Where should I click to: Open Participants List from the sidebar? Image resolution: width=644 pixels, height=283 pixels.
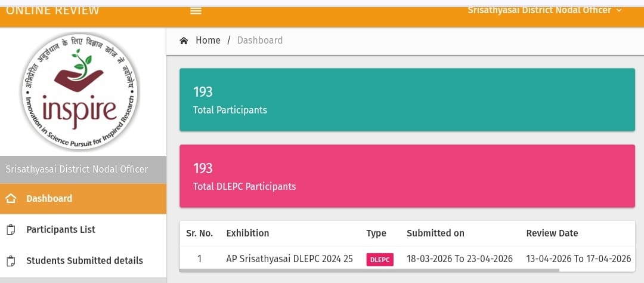61,230
